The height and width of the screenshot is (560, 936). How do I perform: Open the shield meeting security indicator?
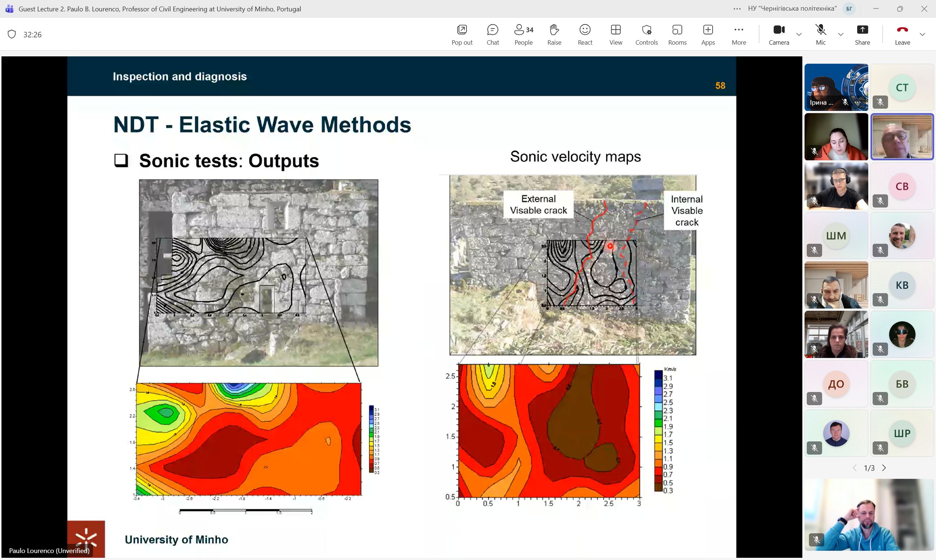click(x=12, y=34)
